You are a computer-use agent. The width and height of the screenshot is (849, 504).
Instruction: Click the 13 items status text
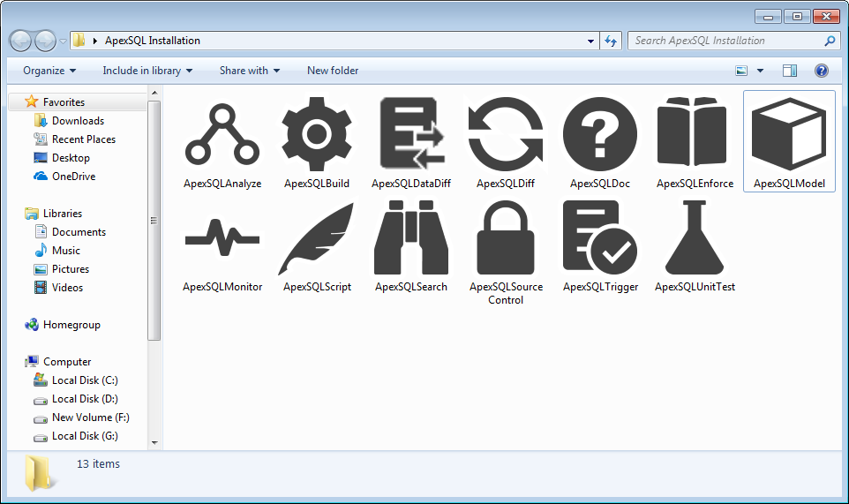[98, 464]
